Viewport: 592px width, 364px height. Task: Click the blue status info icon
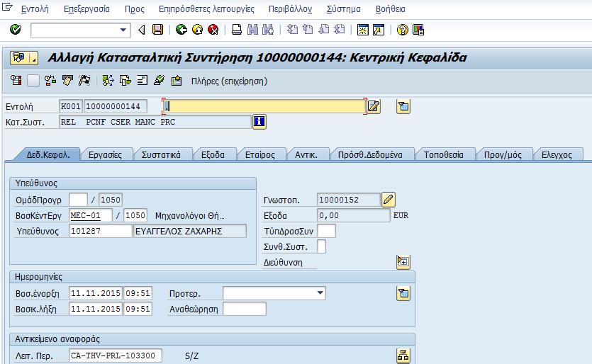point(259,122)
